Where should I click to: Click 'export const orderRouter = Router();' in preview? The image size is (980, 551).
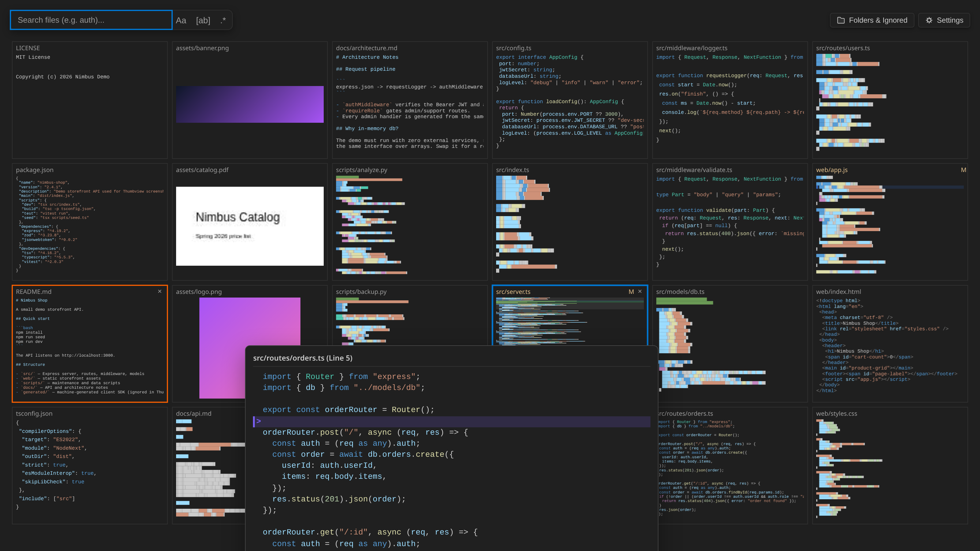coord(348,410)
